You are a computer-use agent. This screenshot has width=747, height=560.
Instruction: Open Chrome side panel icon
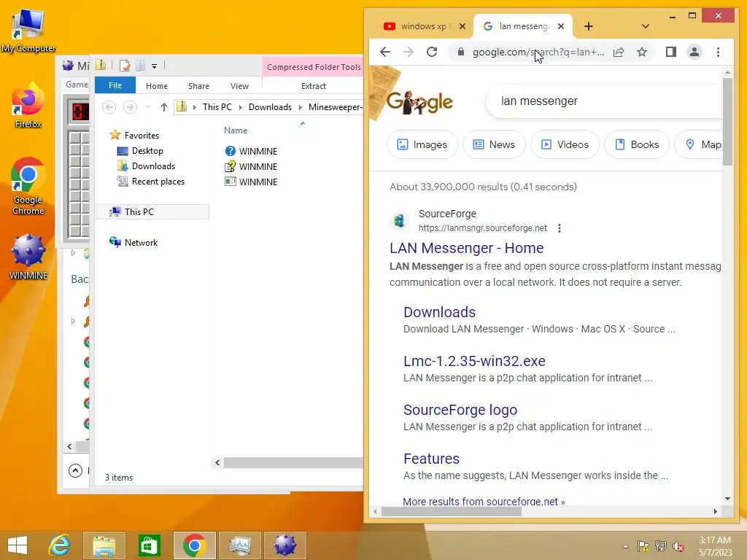[x=671, y=52]
